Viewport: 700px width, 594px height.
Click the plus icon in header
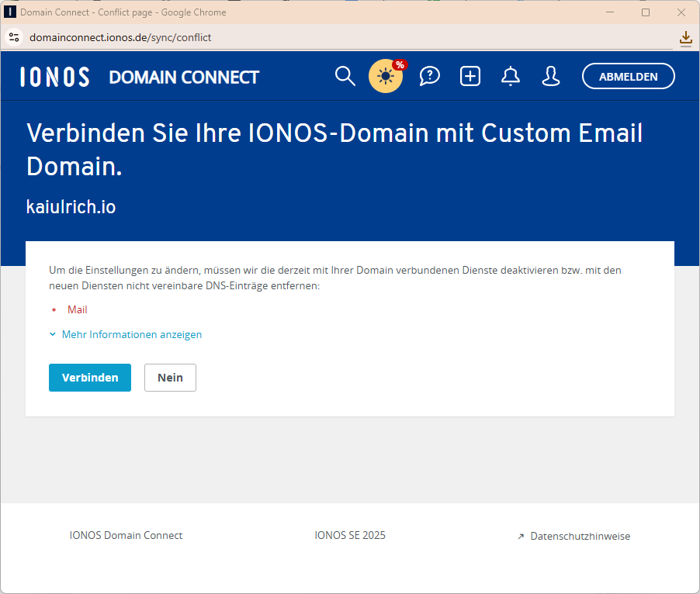(x=470, y=76)
